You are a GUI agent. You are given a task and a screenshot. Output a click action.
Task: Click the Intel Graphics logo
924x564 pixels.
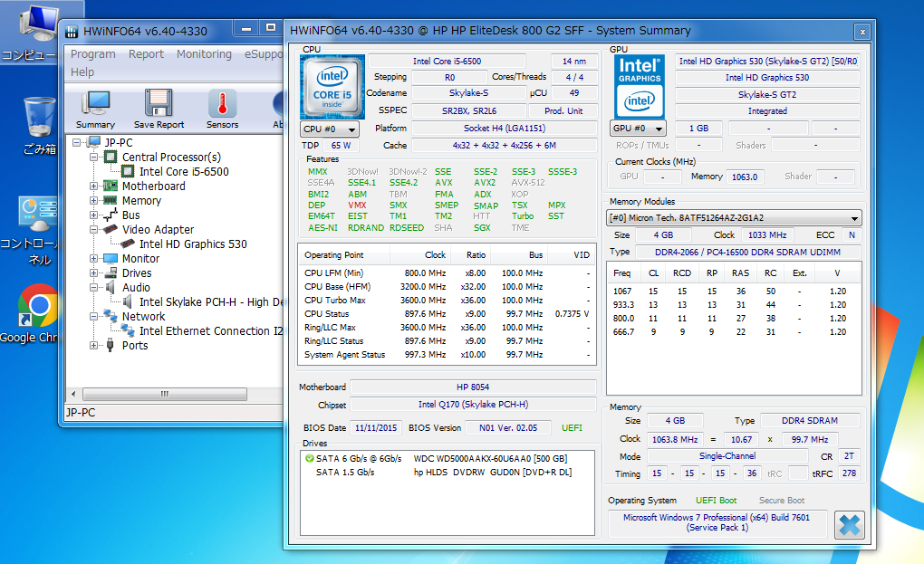coord(639,87)
